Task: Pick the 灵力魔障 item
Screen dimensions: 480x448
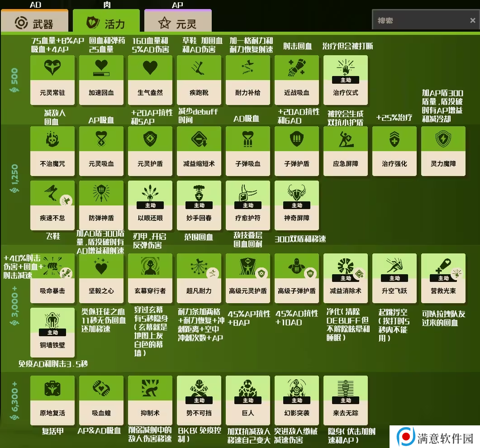Action: pos(443,151)
